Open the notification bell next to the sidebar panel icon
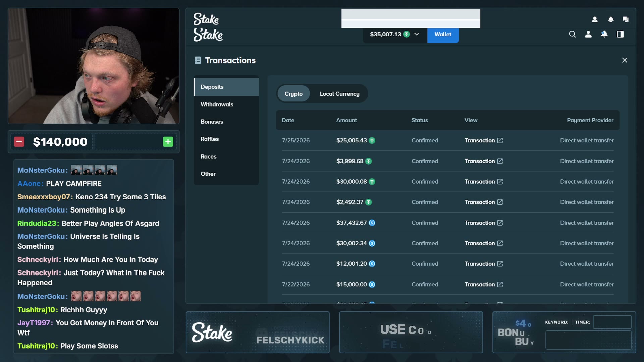The height and width of the screenshot is (362, 644). pos(604,34)
